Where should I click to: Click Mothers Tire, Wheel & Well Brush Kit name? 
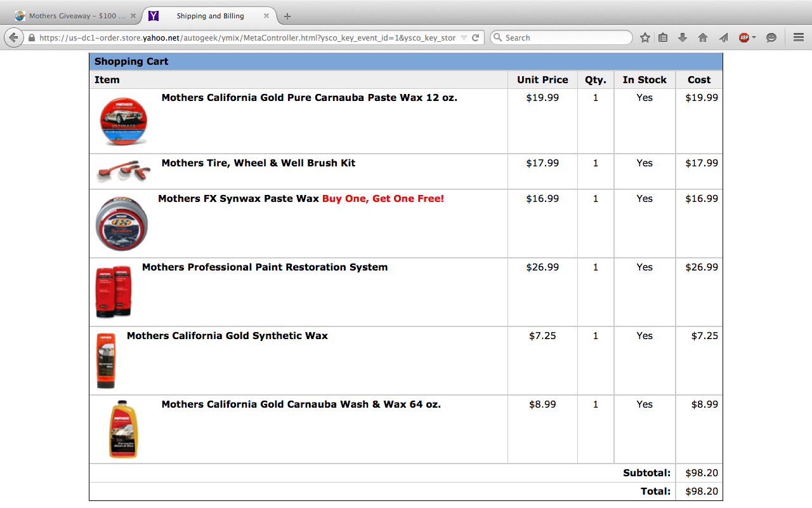258,163
